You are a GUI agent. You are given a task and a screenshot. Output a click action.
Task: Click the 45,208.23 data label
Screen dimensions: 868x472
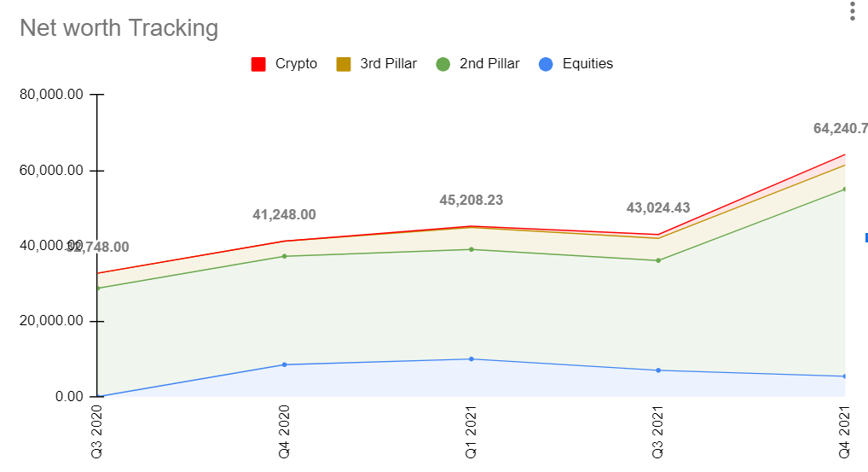click(471, 201)
